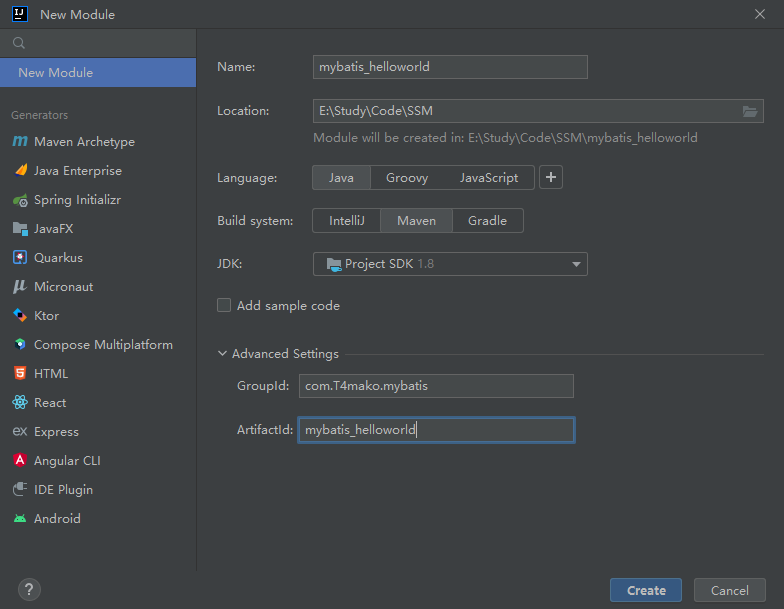Click the IDE Plugin icon
784x609 pixels.
(20, 489)
